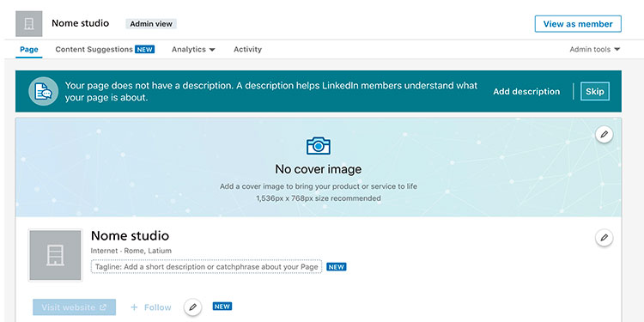Click the Admin tools arrow caret
This screenshot has height=322, width=644.
click(617, 49)
